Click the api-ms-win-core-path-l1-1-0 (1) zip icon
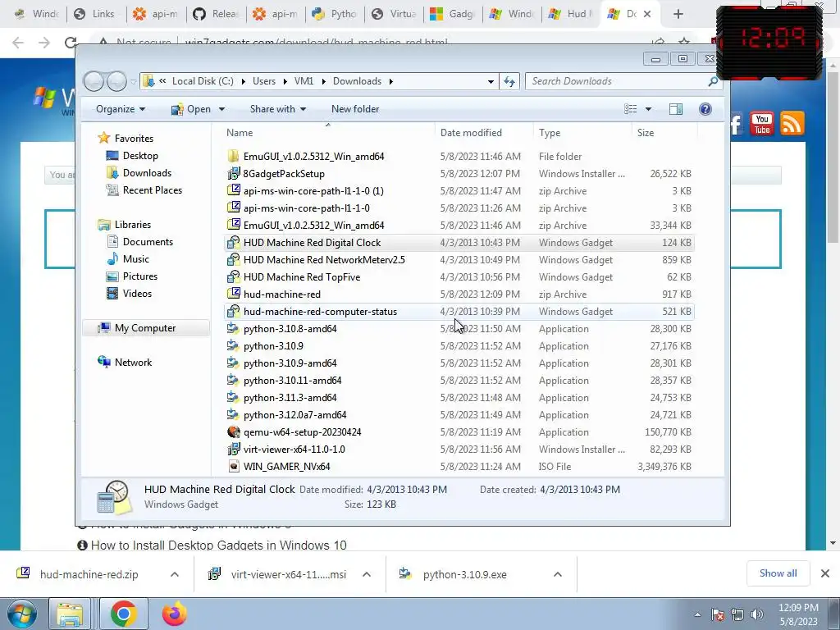This screenshot has height=630, width=840. tap(233, 190)
